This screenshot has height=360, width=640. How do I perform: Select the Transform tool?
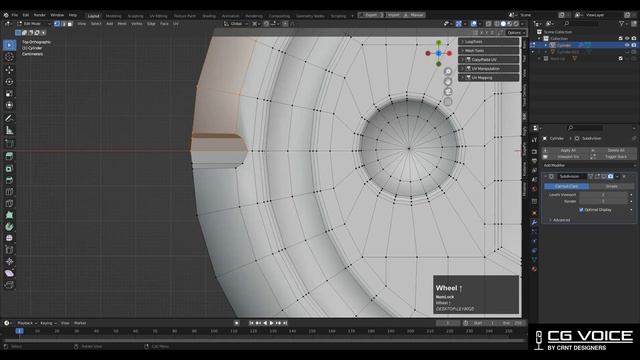(9, 105)
